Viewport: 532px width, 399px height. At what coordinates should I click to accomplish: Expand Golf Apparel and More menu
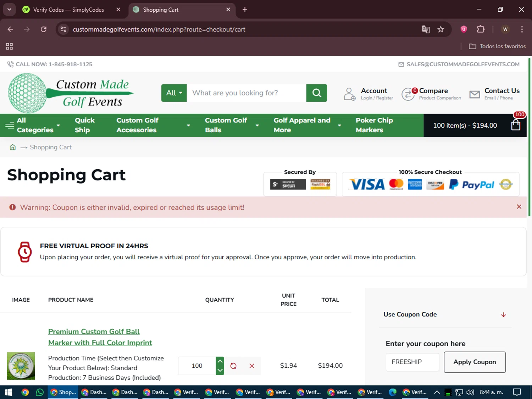click(x=307, y=125)
